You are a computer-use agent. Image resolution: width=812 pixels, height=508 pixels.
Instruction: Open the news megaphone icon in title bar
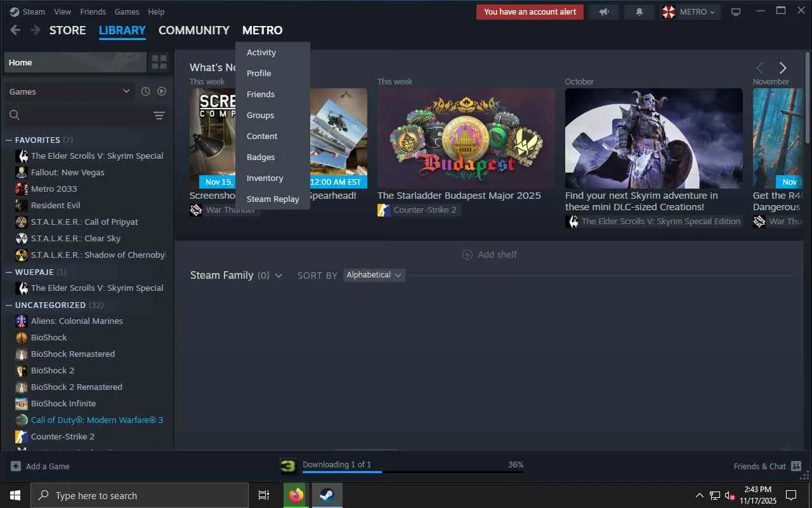tap(604, 12)
